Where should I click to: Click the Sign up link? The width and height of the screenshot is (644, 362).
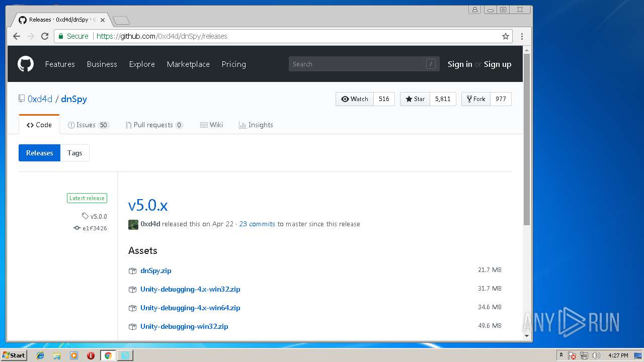tap(498, 64)
